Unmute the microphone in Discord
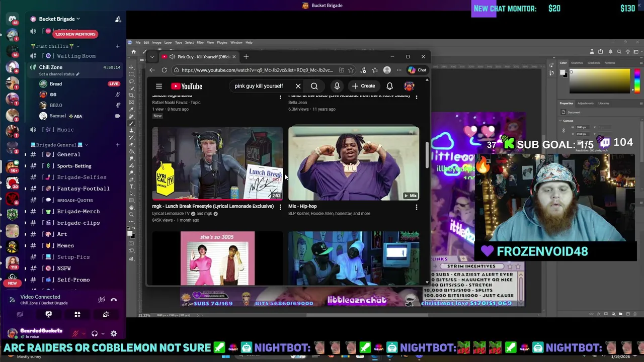The height and width of the screenshot is (362, 644). 75,333
